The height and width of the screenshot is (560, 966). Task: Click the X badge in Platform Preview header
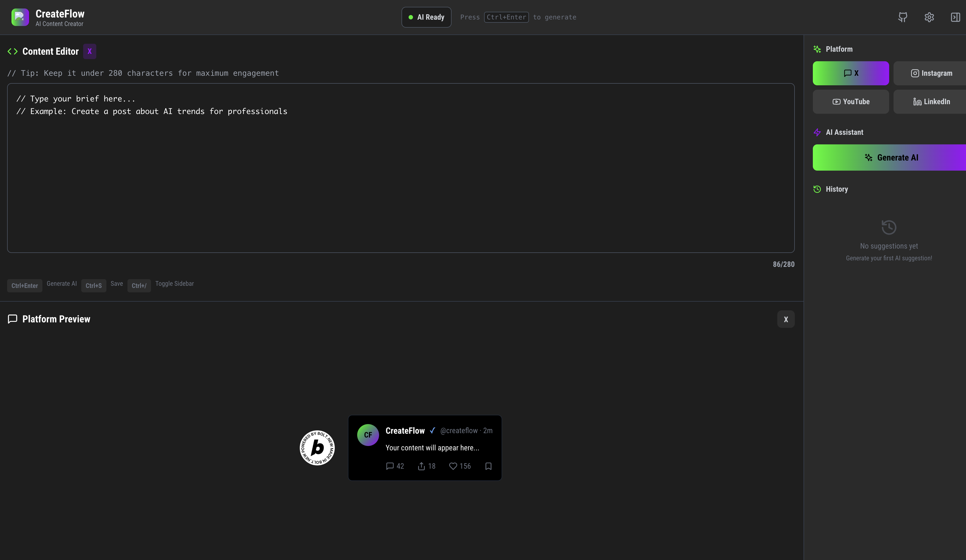pyautogui.click(x=785, y=319)
